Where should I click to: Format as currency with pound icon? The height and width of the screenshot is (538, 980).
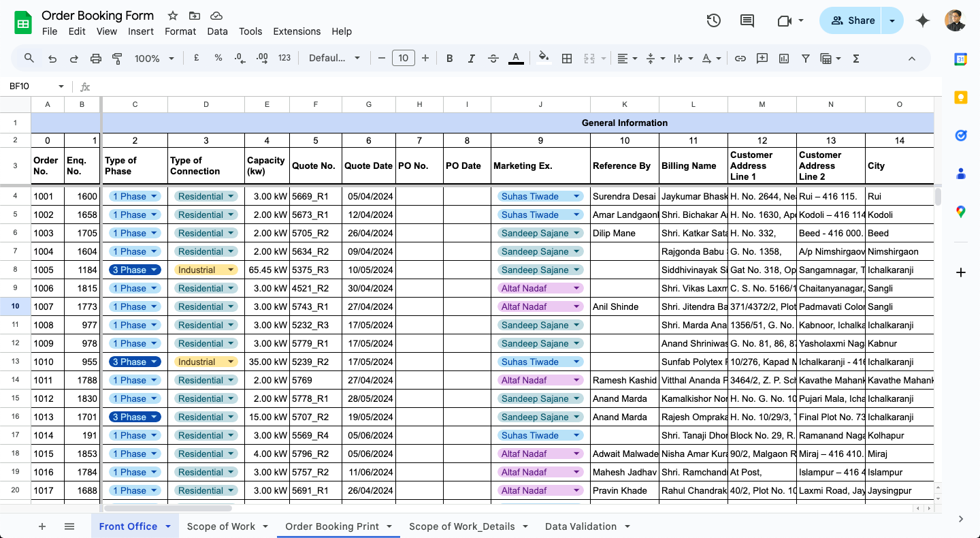197,59
